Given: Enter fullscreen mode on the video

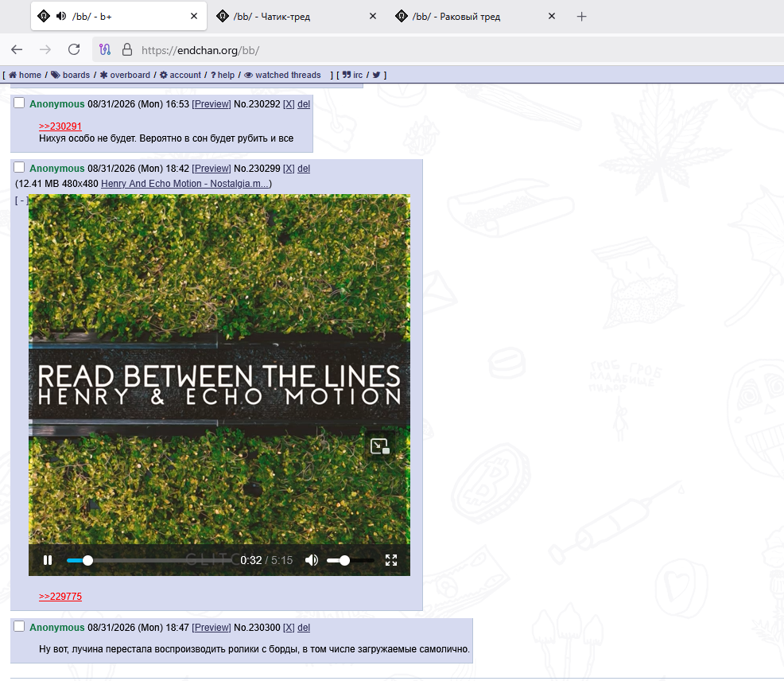Looking at the screenshot, I should (x=391, y=560).
